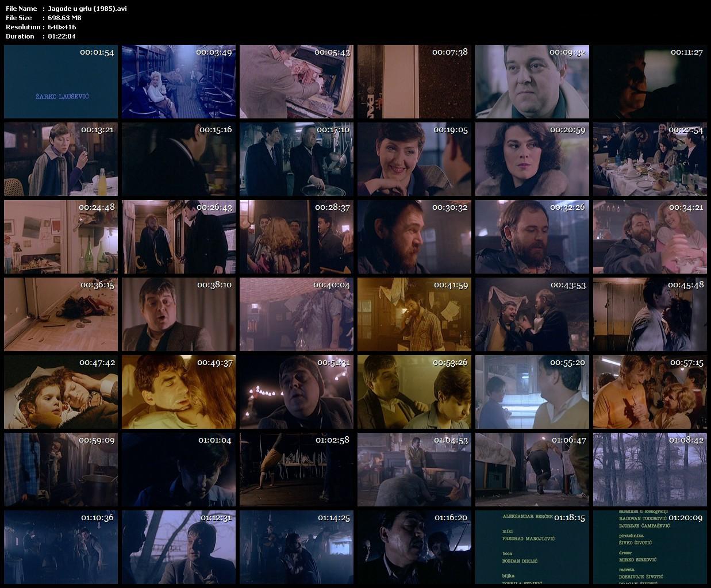Screen dimensions: 711x588
Task: Select the frame marked 00:59:09
Action: click(x=61, y=470)
